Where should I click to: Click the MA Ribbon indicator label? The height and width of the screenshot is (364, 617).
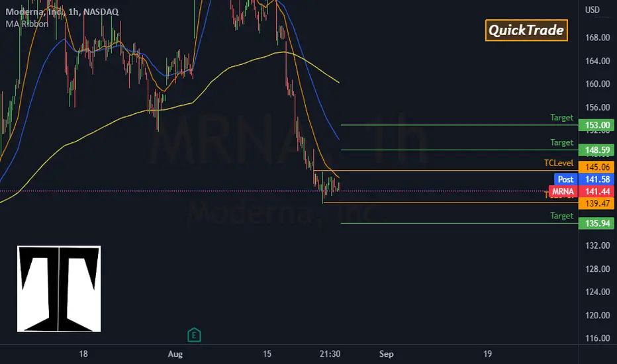[x=26, y=24]
